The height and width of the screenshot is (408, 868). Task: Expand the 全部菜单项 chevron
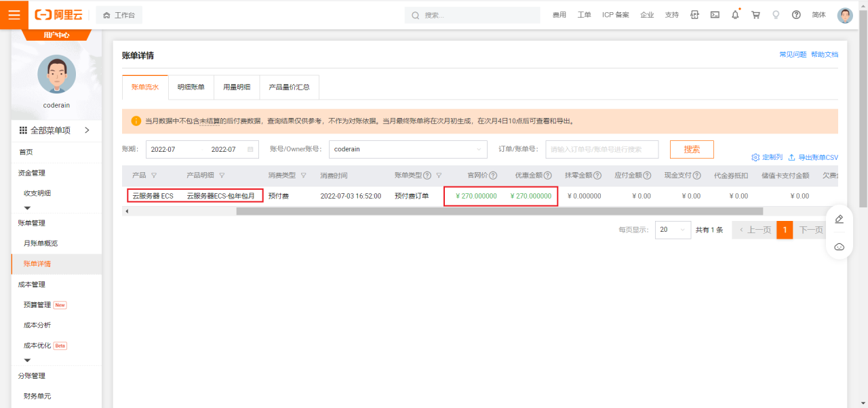coord(86,130)
